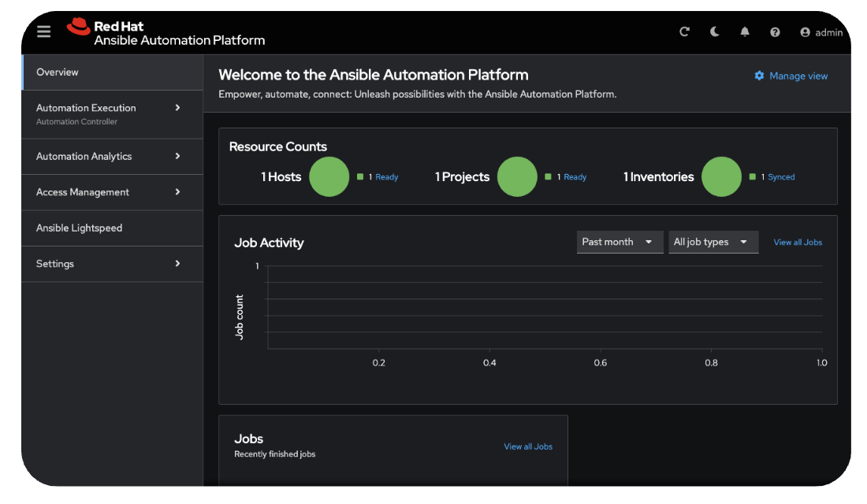
Task: Open the Inventories Synced link
Action: coord(781,177)
